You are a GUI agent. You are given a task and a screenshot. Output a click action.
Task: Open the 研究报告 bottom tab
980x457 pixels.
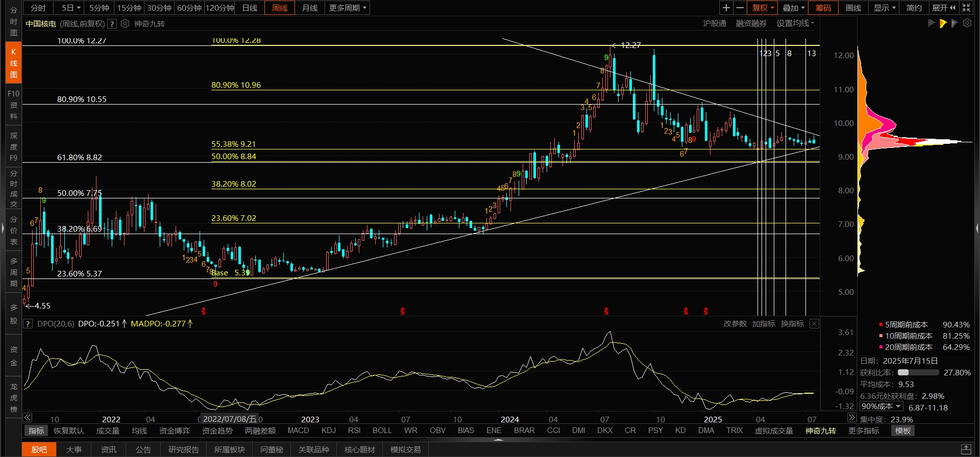pos(184,449)
